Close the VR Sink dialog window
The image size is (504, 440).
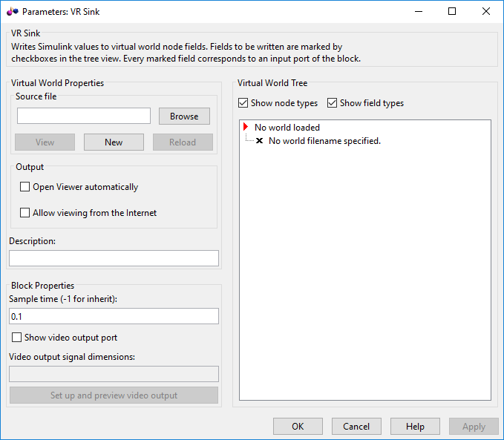coord(486,11)
